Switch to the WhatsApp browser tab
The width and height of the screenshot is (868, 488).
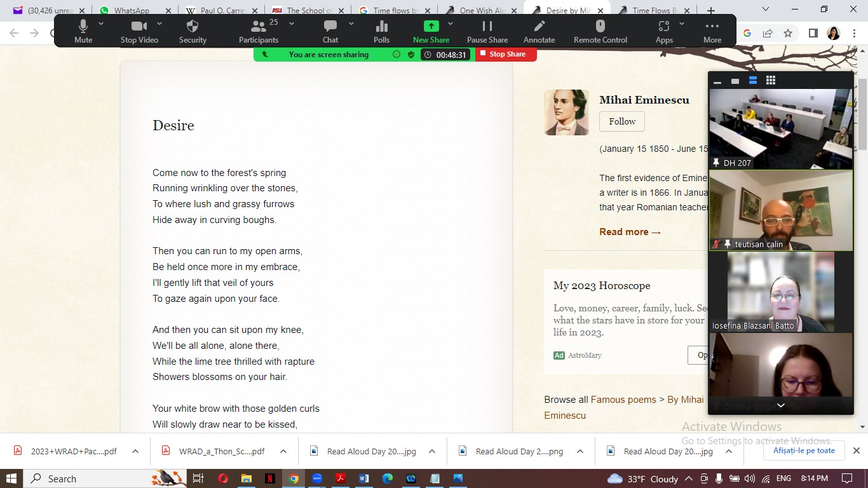point(132,10)
